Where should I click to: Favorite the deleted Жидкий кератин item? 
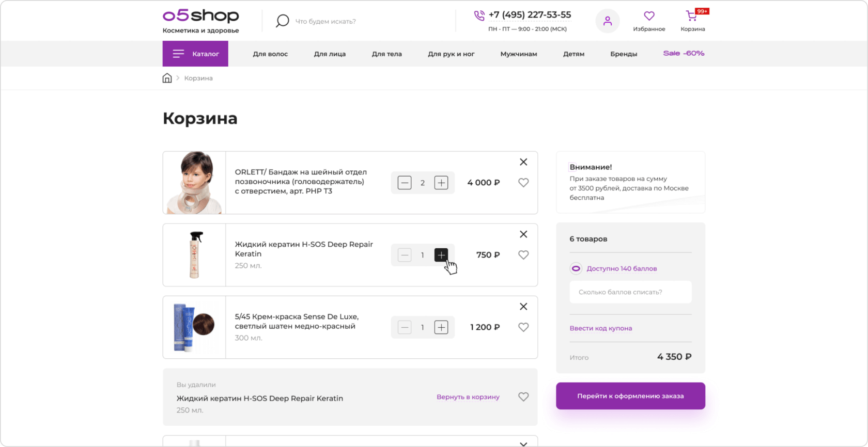click(x=523, y=397)
